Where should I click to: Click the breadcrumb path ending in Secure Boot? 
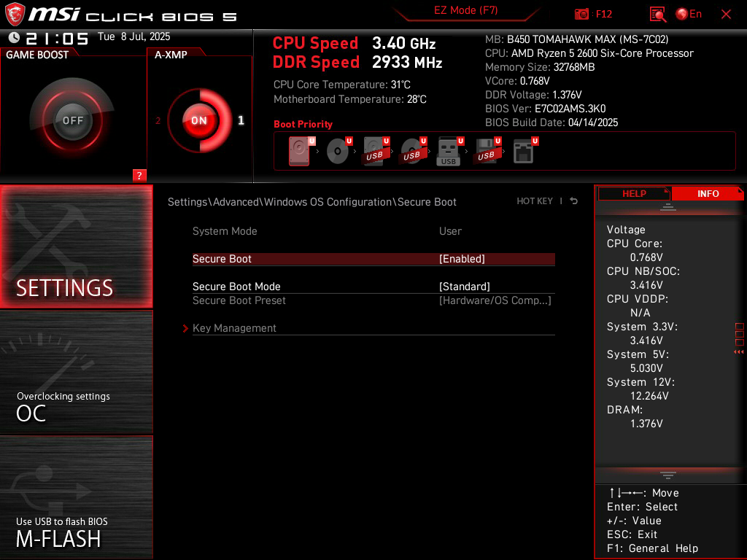(x=312, y=202)
